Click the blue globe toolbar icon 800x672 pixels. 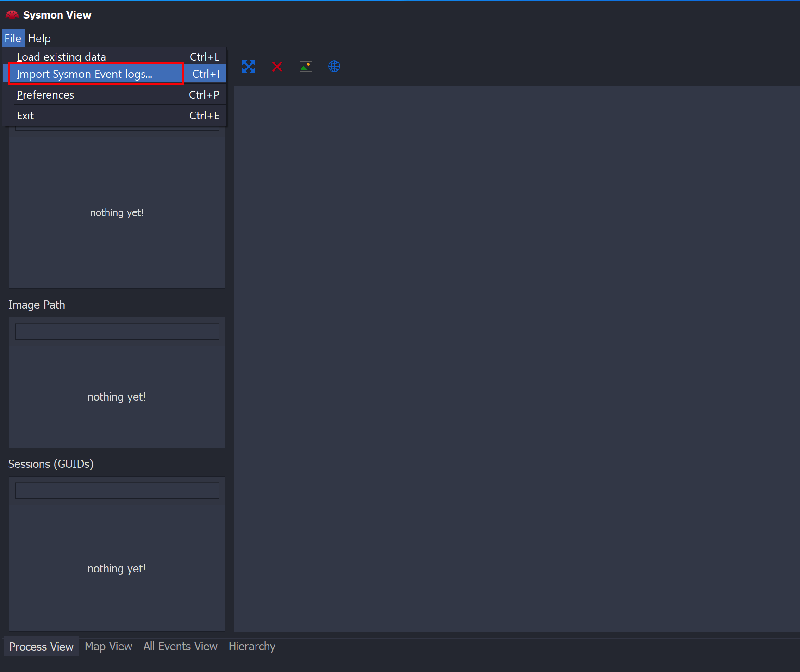[x=334, y=67]
